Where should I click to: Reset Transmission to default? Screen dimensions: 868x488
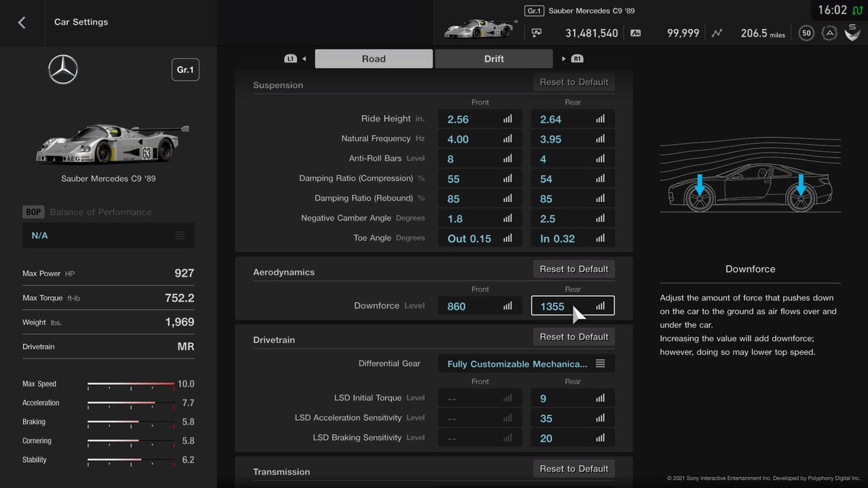pos(574,468)
